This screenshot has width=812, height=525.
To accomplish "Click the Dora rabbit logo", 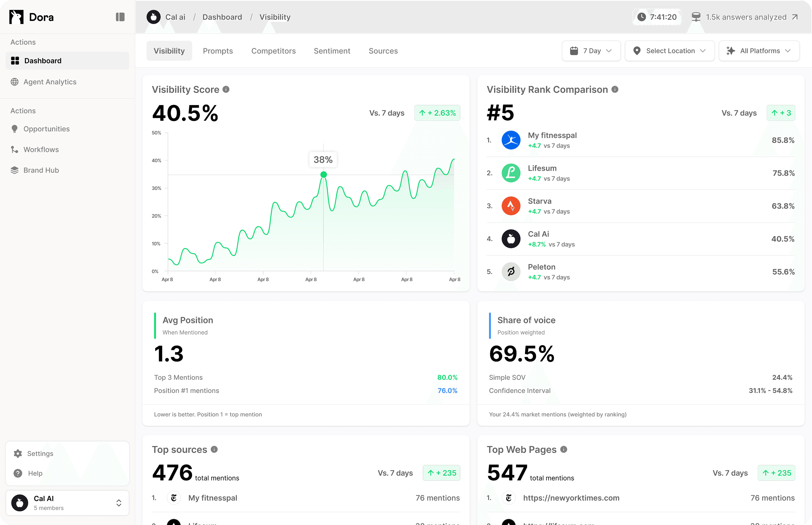I will [16, 17].
